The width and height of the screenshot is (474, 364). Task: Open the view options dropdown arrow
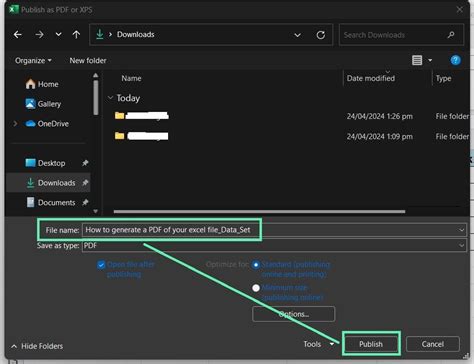tap(430, 60)
